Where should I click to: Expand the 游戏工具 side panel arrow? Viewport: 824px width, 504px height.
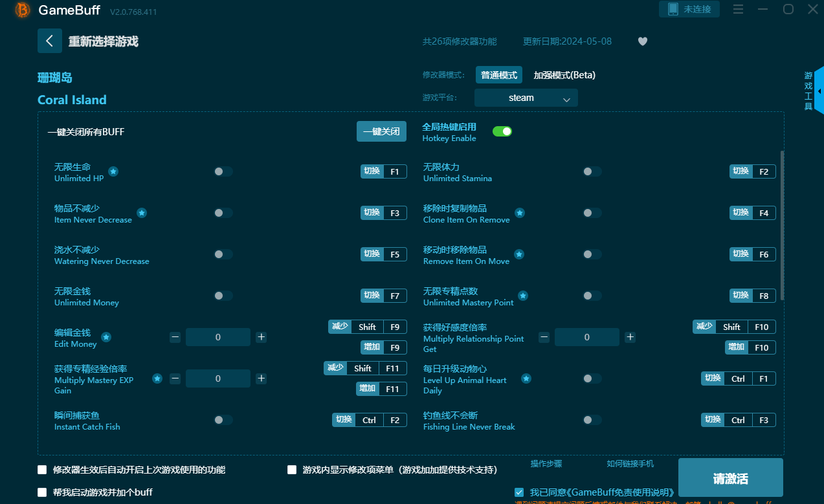pyautogui.click(x=819, y=91)
